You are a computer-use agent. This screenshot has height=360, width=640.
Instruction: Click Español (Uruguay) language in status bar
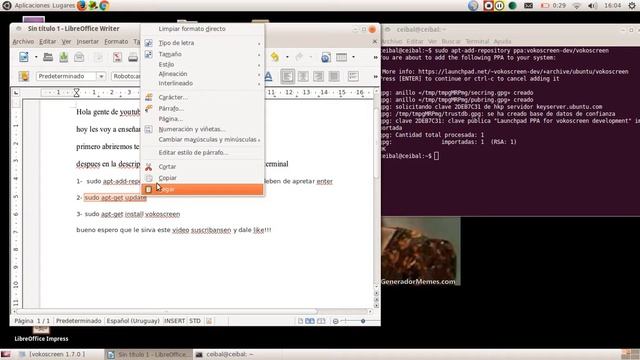point(133,321)
